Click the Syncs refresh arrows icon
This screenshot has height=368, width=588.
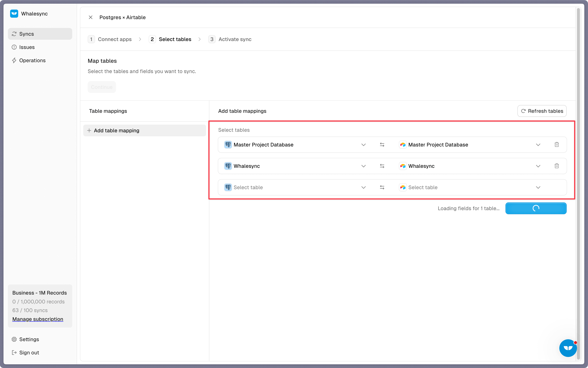click(x=14, y=34)
